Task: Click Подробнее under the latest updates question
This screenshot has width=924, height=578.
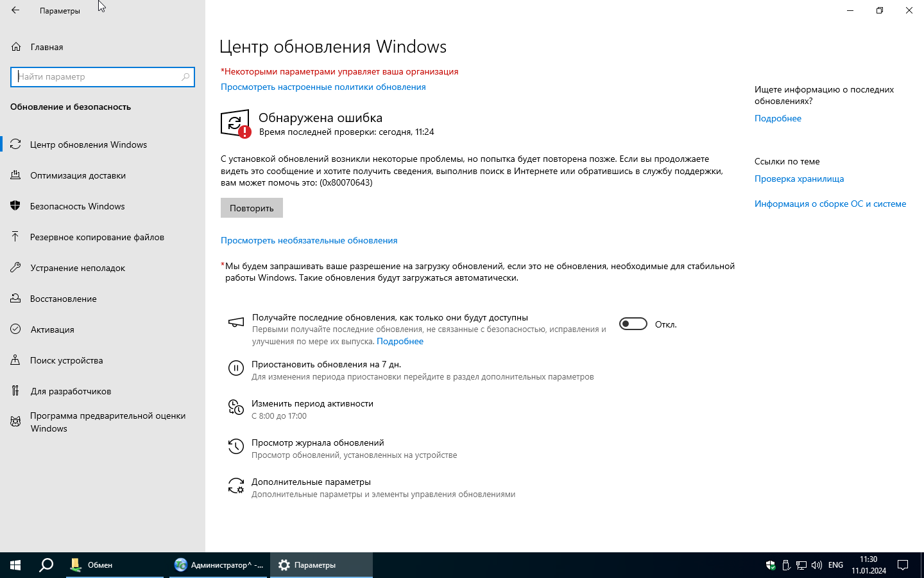Action: (778, 118)
